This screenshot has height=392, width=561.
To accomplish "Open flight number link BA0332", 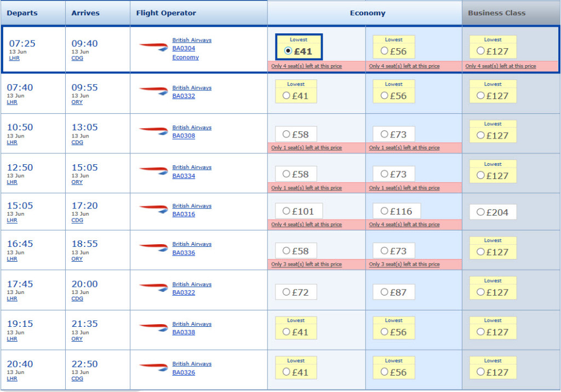I will pos(184,96).
